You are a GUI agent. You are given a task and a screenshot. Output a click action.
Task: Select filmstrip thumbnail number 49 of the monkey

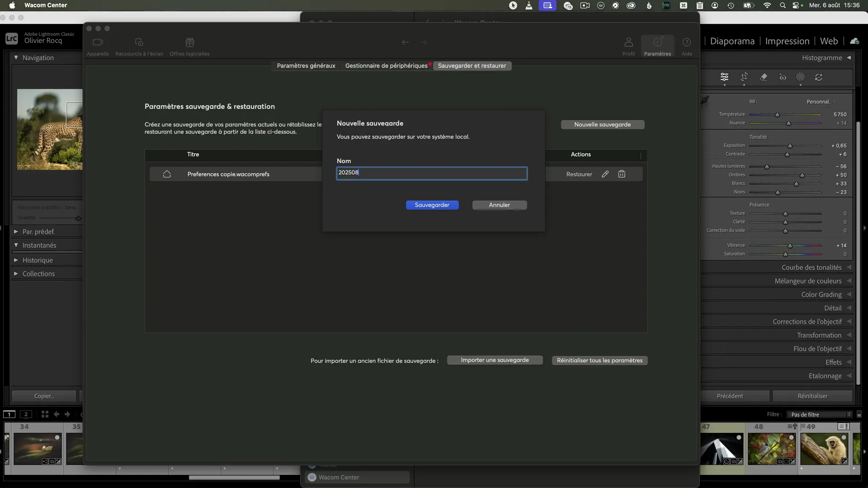tap(824, 448)
